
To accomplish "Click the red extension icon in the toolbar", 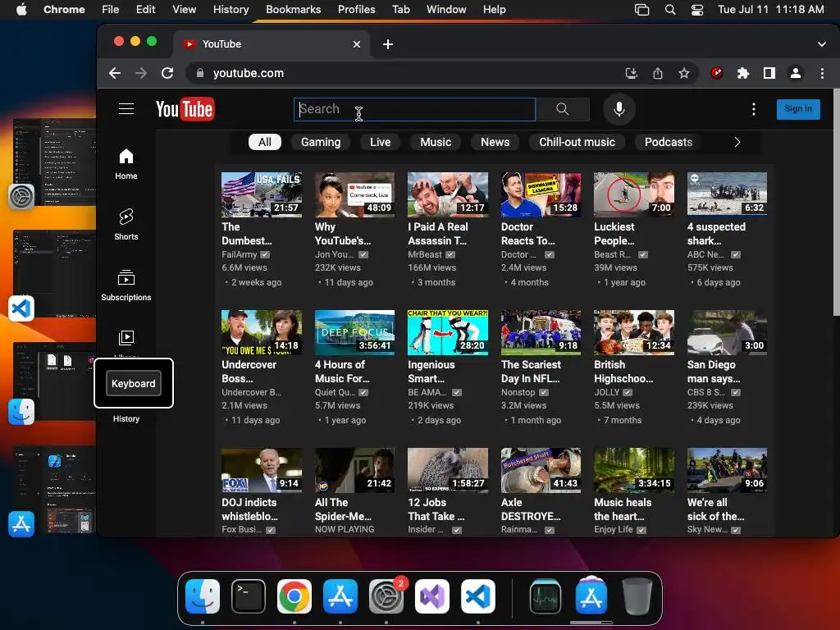I will pos(717,73).
